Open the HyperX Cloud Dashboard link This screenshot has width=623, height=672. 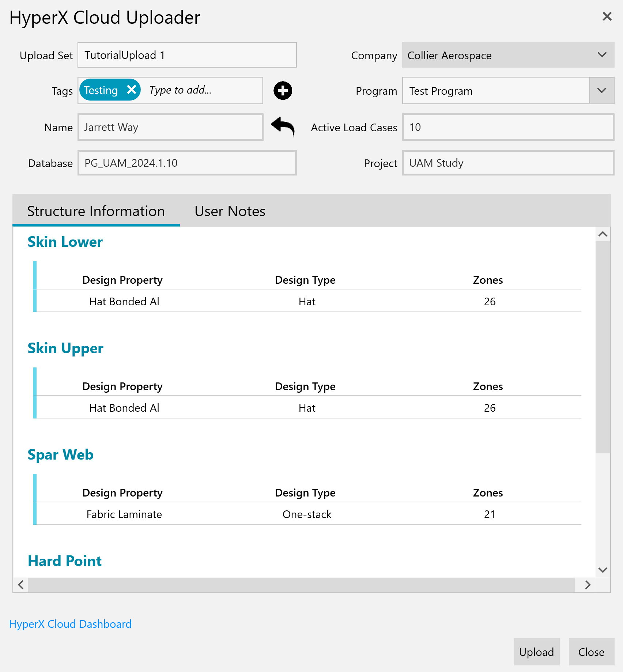(70, 624)
